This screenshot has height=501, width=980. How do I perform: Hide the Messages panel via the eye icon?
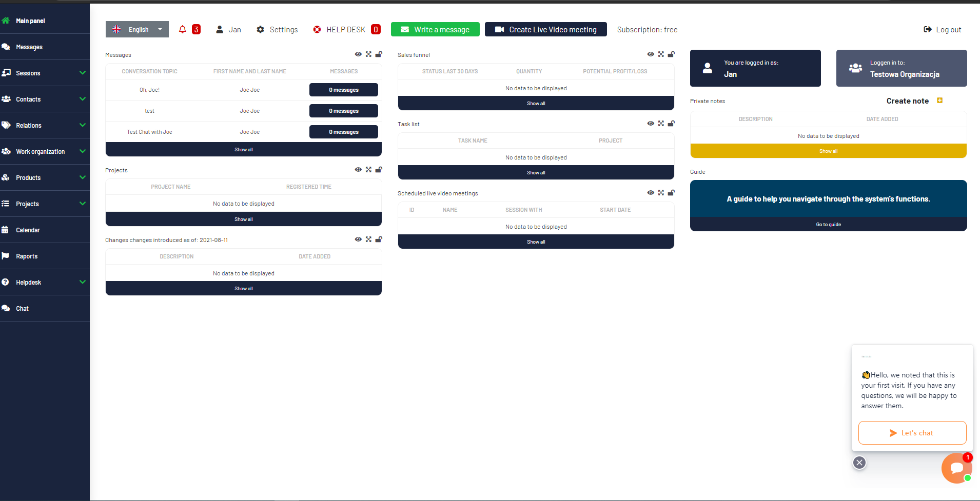(358, 54)
